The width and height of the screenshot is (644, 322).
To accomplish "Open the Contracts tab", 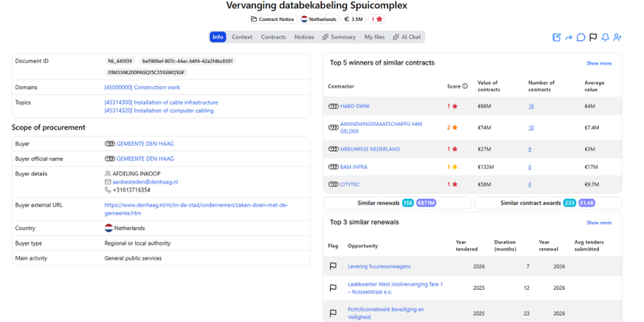I will [x=273, y=37].
